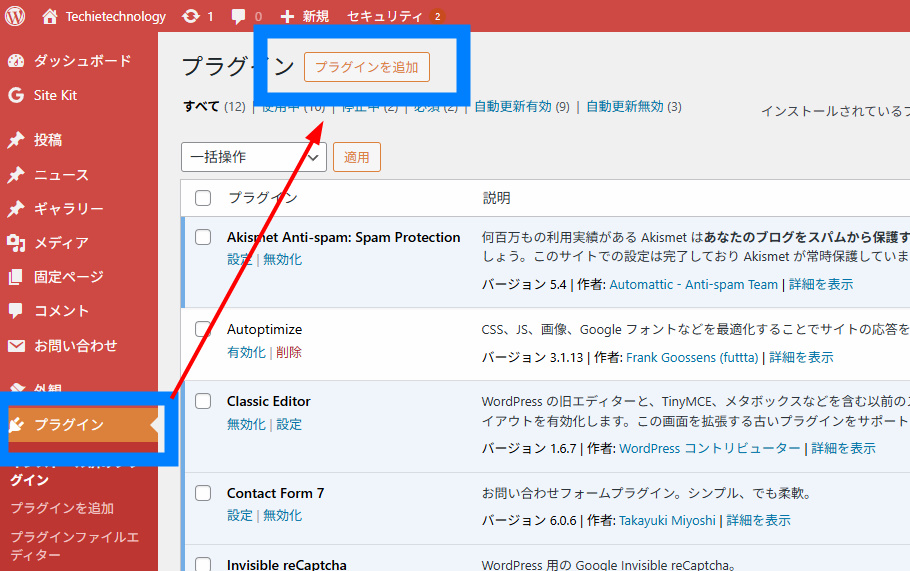Open プラグイン in the sidebar
The width and height of the screenshot is (910, 571).
pyautogui.click(x=68, y=425)
